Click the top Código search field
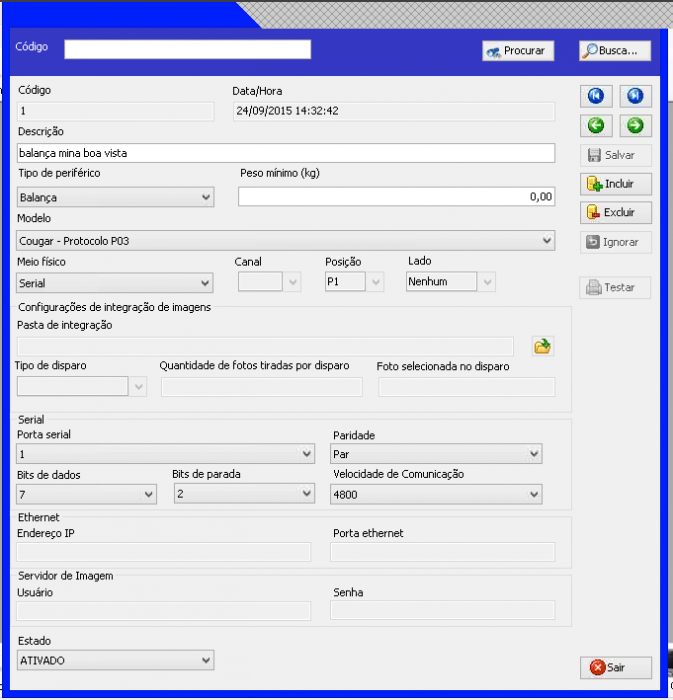The height and width of the screenshot is (700, 673). tap(187, 49)
